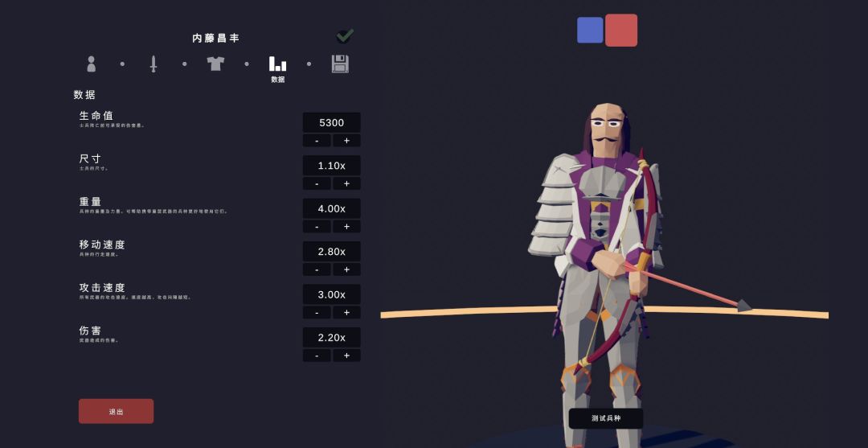The image size is (868, 448).
Task: Open the floppy disk save tab
Action: 340,64
